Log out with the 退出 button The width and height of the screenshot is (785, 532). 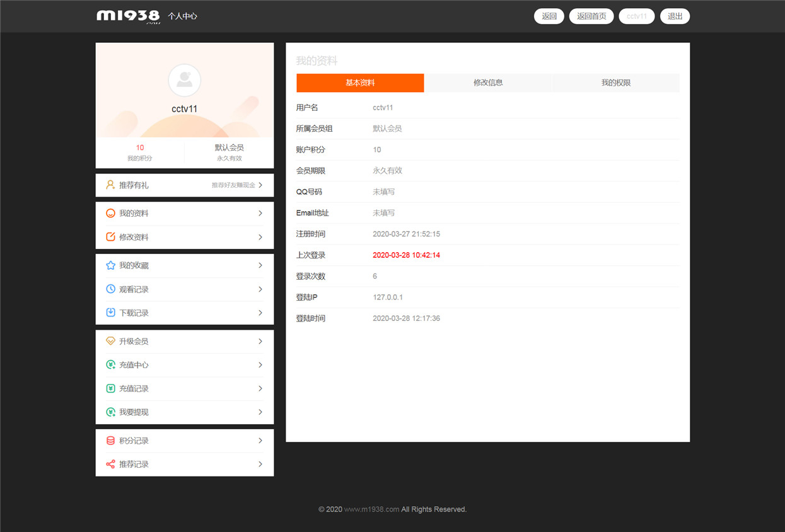click(675, 16)
